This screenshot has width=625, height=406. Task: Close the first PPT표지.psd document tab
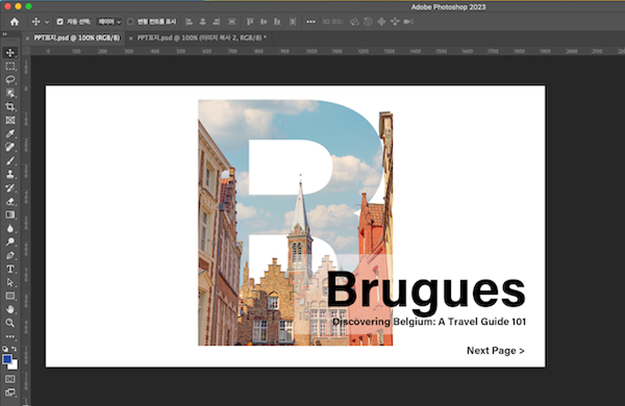tap(25, 37)
